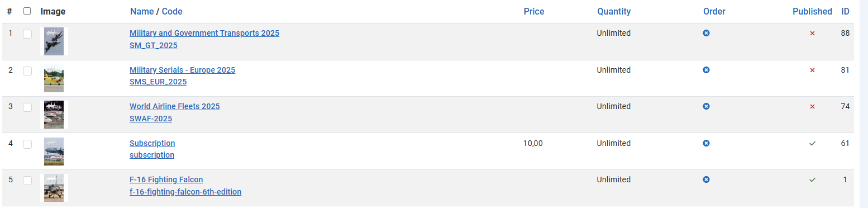Open Military Serials - Europe 2025 product link
This screenshot has height=208, width=868.
pos(182,70)
